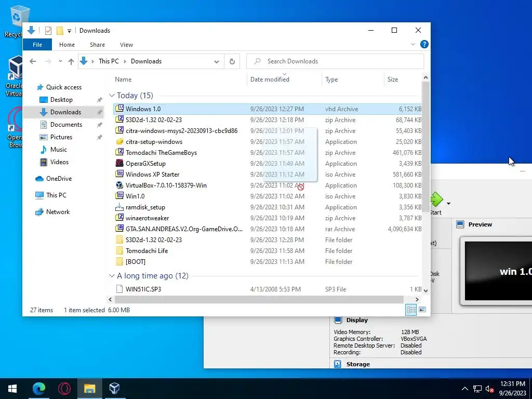
Task: Refresh the Downloads folder view
Action: [232, 61]
